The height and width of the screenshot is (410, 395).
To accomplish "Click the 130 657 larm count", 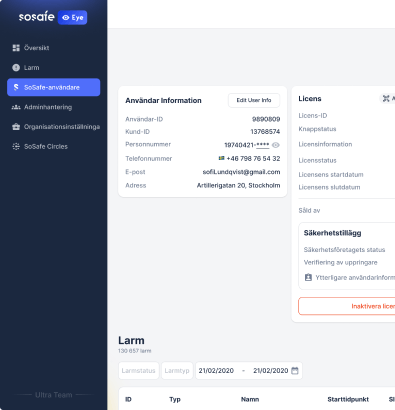I will tap(135, 351).
